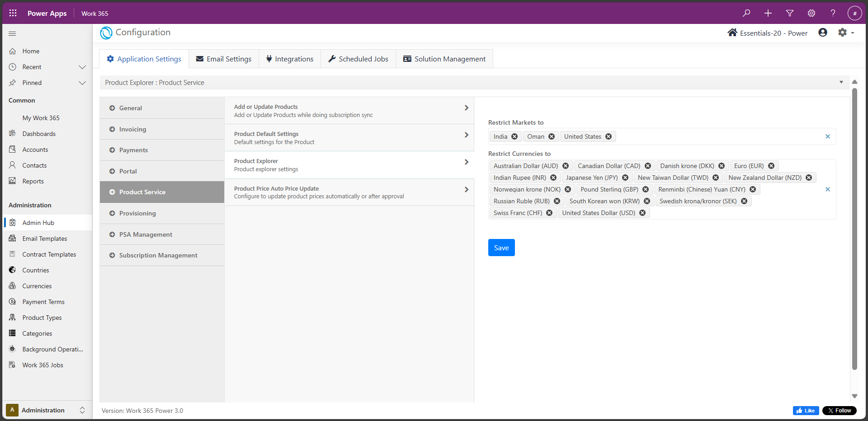Click the Facebook Like button

tap(806, 411)
